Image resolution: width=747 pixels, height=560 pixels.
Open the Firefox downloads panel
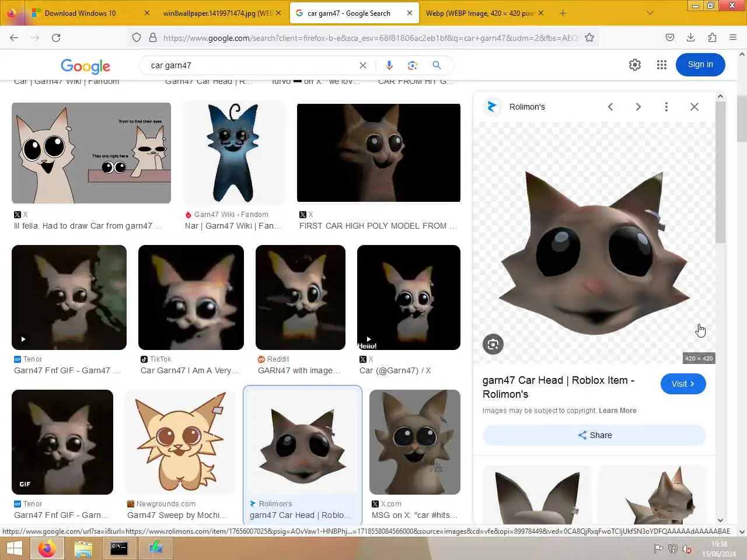point(690,37)
